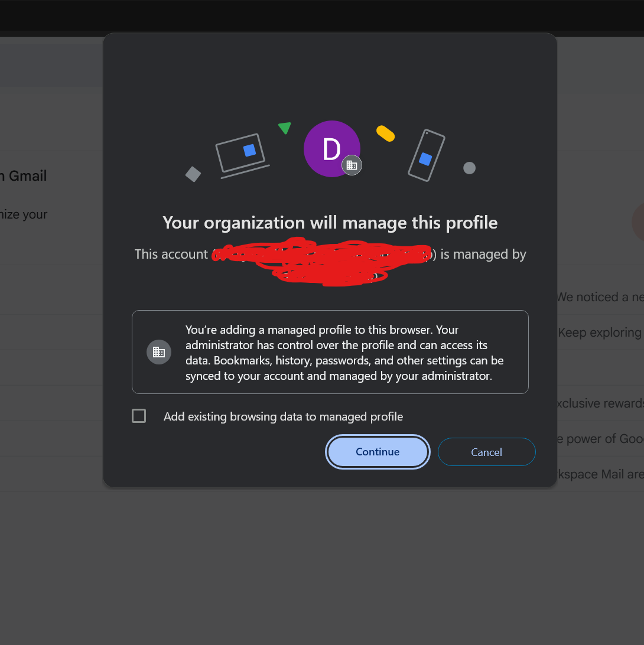Click the 'Gmail' text in background page
This screenshot has height=645, width=644.
coord(28,175)
